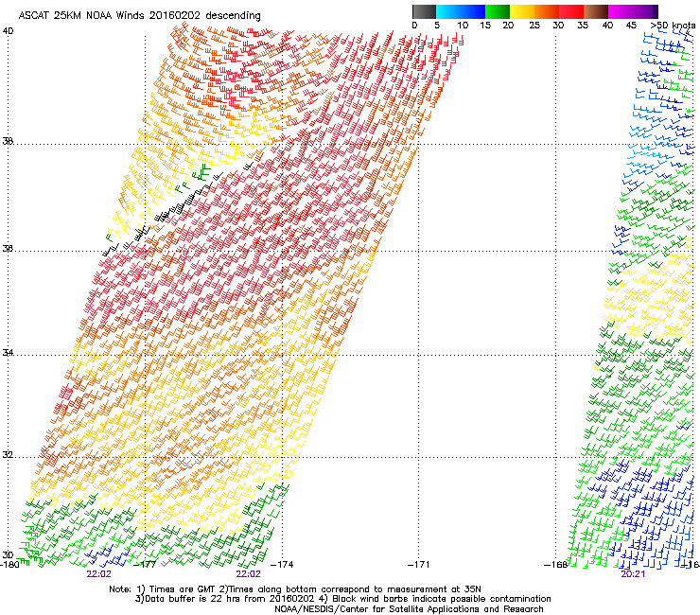The image size is (700, 615).
Task: Click the longitude label '-171'
Action: pyautogui.click(x=418, y=565)
